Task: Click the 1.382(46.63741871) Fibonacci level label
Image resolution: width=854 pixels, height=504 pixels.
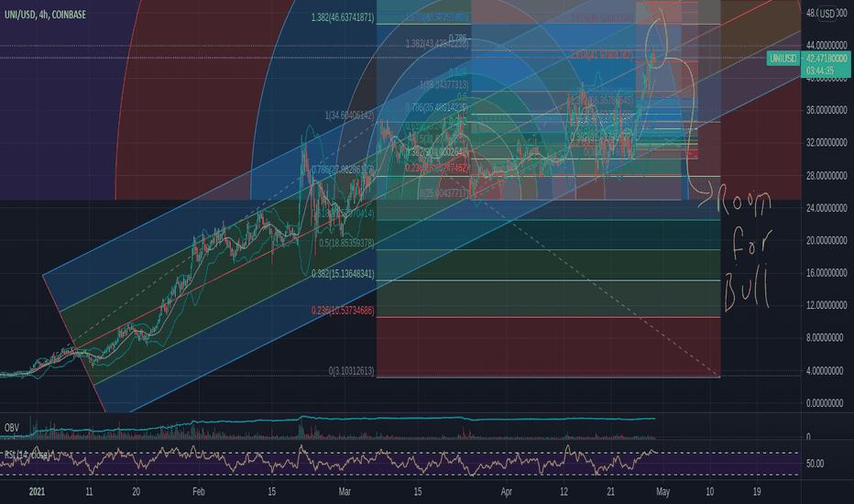Action: (343, 17)
